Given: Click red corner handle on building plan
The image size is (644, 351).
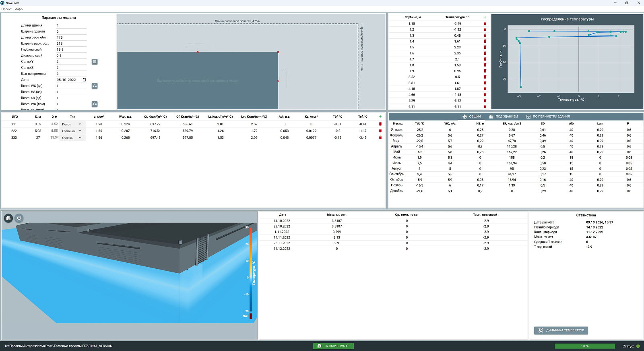Looking at the screenshot, I should [278, 52].
